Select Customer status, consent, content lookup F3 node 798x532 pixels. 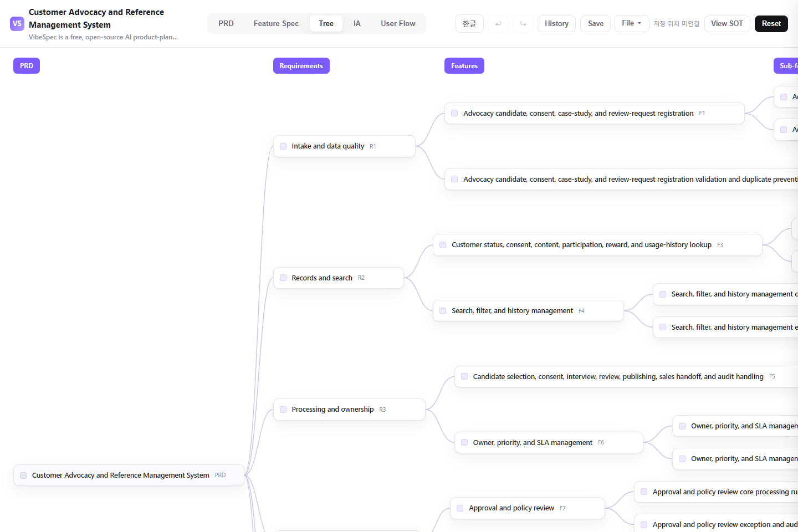(597, 245)
